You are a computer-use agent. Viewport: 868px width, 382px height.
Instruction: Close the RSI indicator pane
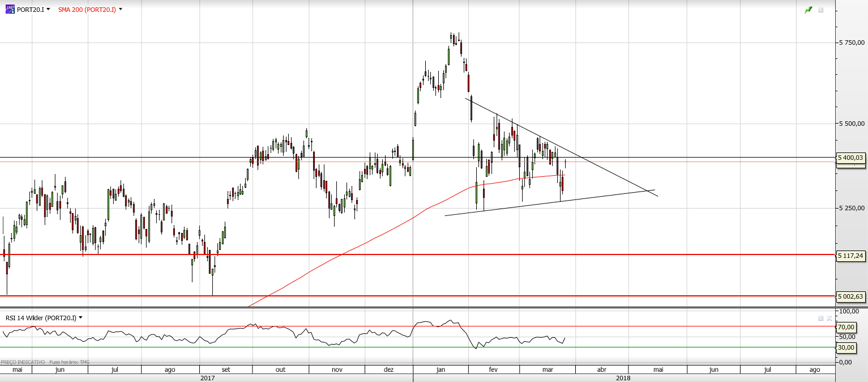click(x=829, y=318)
